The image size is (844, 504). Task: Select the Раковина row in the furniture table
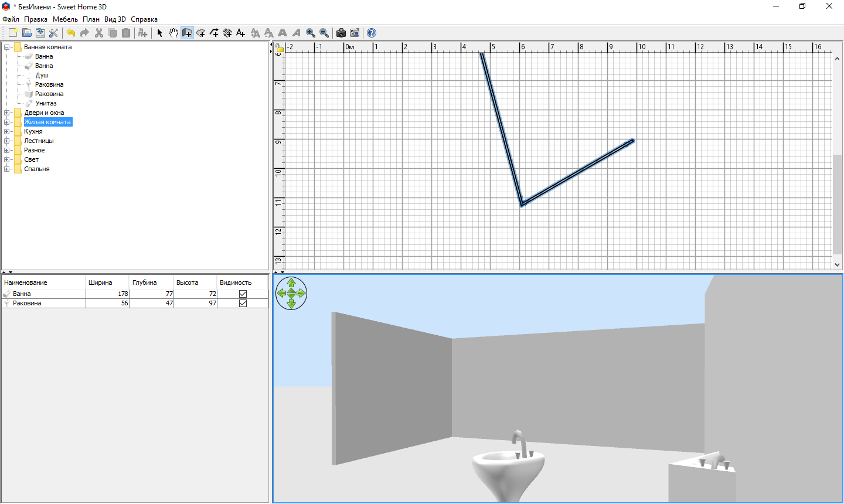[135, 303]
